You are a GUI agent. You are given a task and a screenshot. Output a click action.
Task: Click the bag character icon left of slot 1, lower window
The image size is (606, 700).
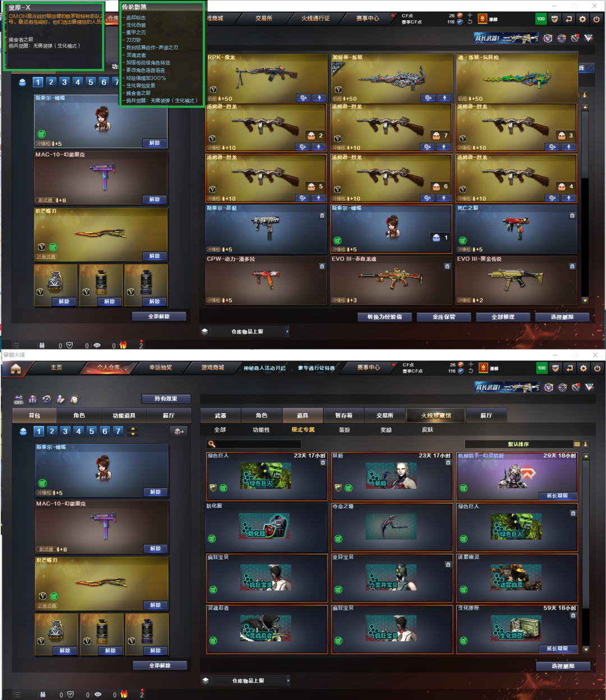point(23,431)
